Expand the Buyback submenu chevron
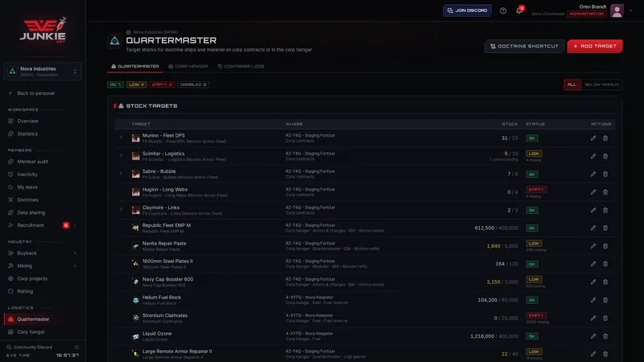Screen dimensions: 644x362 point(75,253)
